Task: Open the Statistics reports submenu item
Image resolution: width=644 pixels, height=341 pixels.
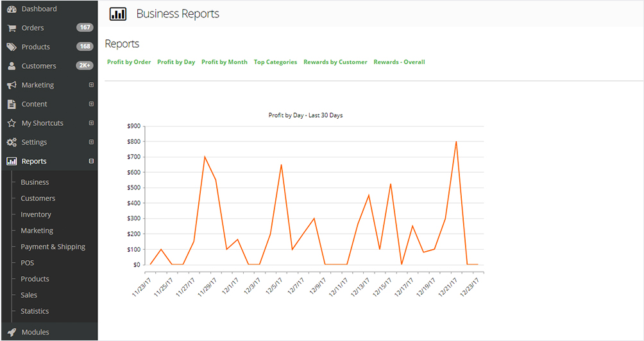Action: pyautogui.click(x=35, y=311)
